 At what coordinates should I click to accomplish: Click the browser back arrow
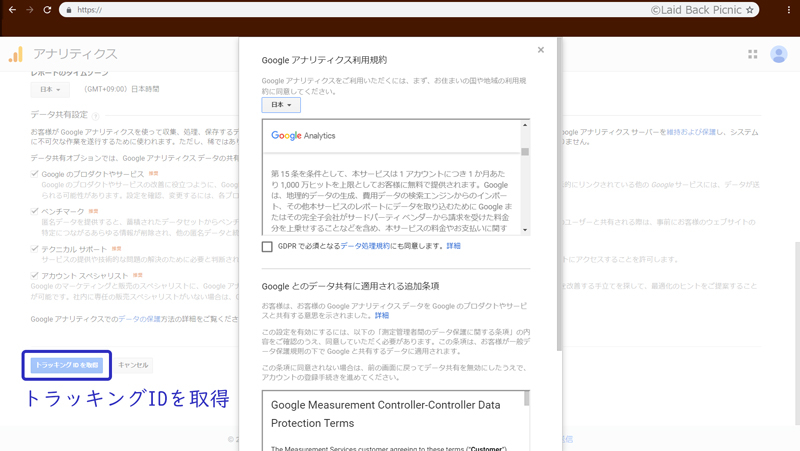point(12,10)
